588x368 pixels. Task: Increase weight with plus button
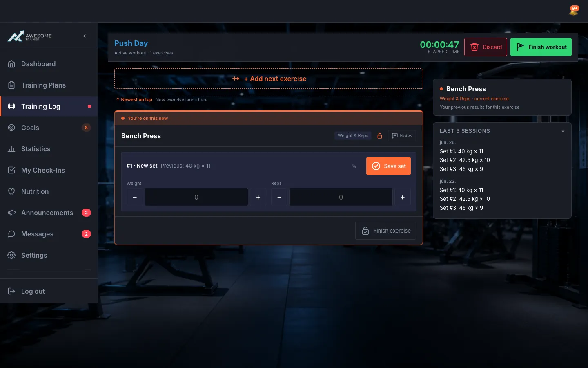pos(258,197)
